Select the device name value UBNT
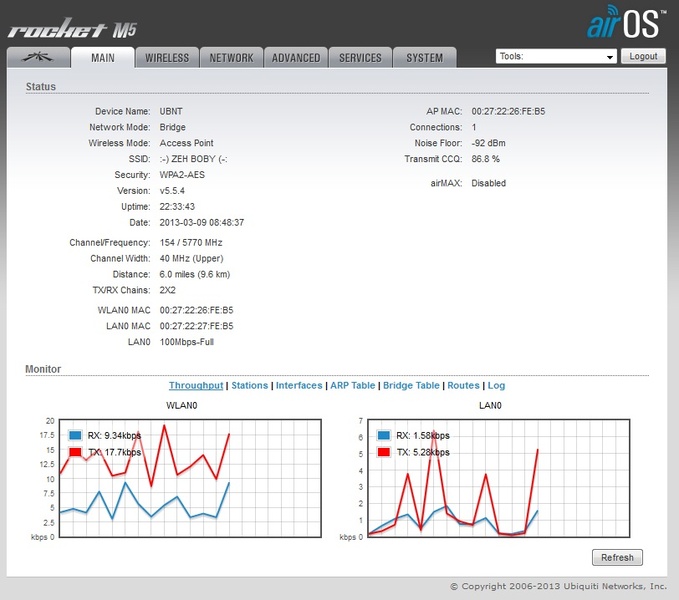 coord(171,111)
